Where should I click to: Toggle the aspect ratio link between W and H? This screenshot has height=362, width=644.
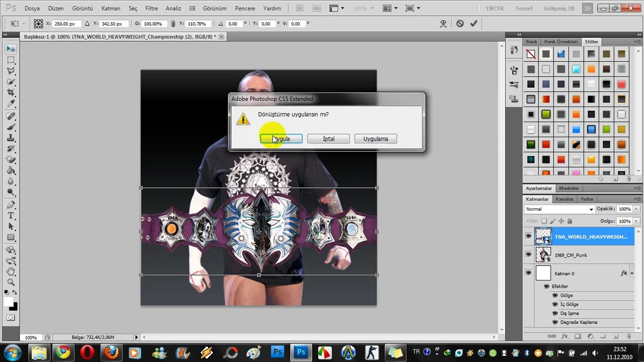coord(173,24)
